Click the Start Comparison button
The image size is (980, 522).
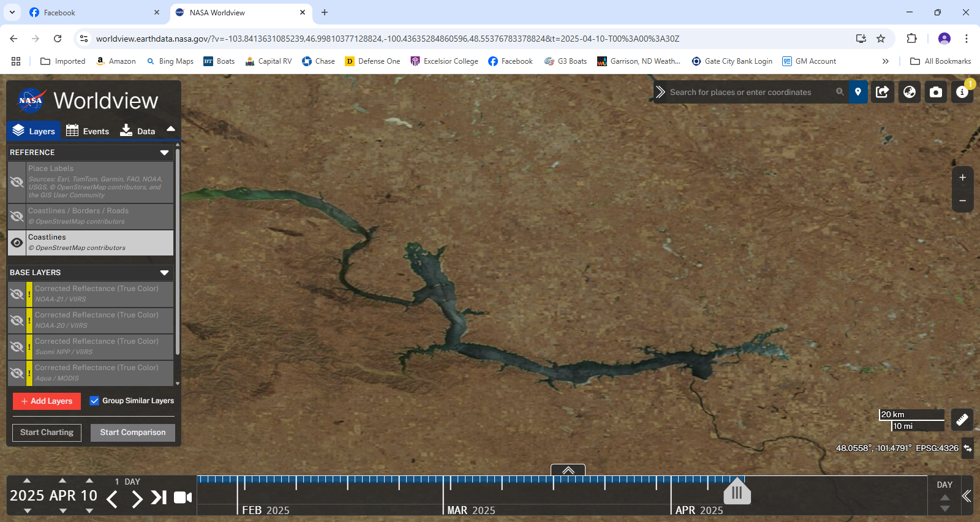point(133,433)
